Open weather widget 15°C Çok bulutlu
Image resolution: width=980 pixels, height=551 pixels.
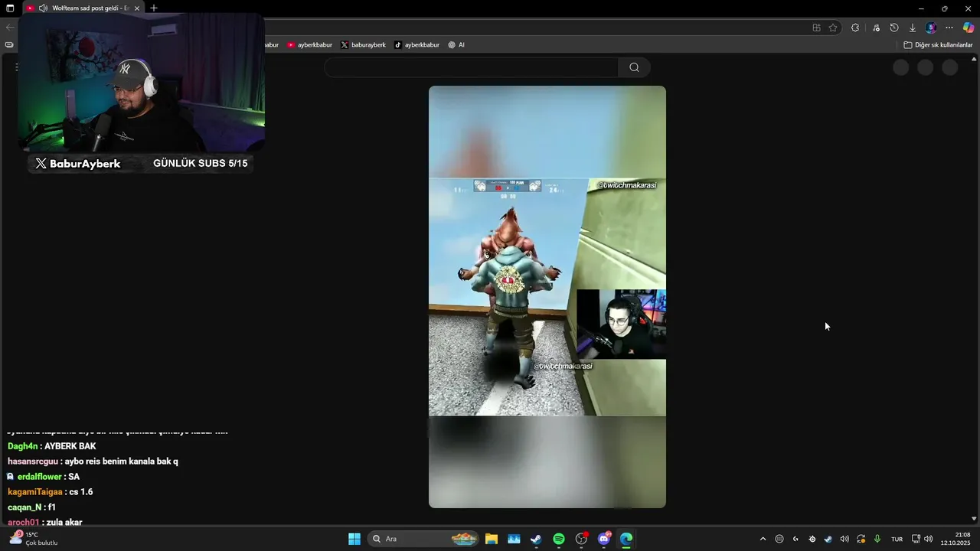pyautogui.click(x=32, y=539)
